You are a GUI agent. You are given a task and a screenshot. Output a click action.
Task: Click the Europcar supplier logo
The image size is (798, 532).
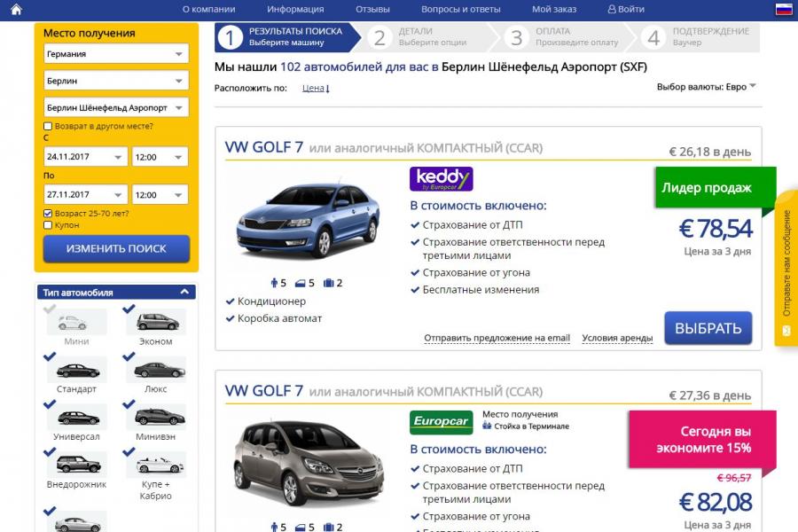(x=442, y=422)
